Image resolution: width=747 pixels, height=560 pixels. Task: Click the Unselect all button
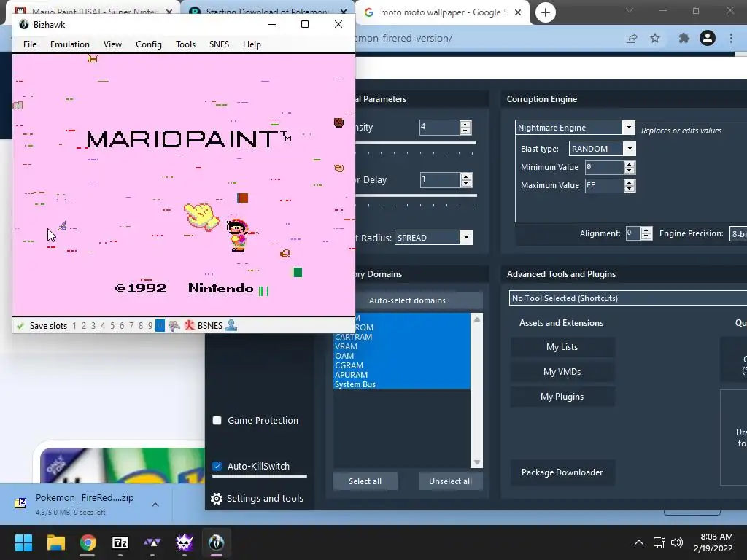(x=450, y=481)
